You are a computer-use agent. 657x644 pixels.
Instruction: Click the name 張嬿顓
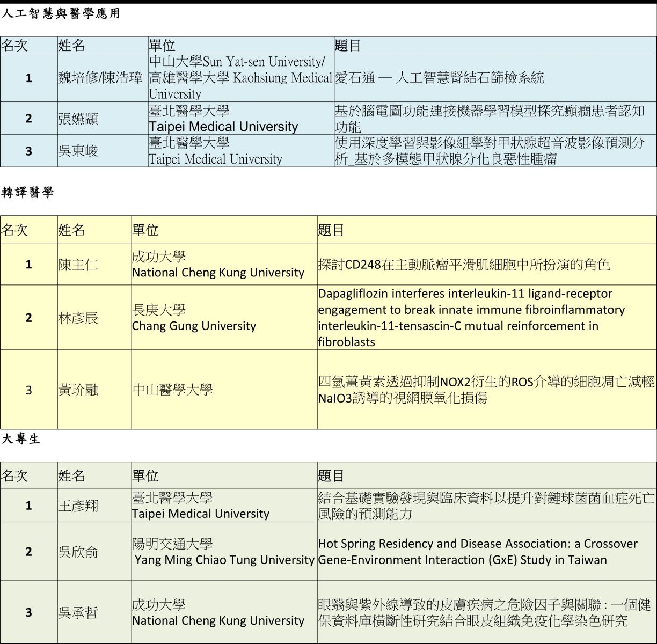[78, 119]
